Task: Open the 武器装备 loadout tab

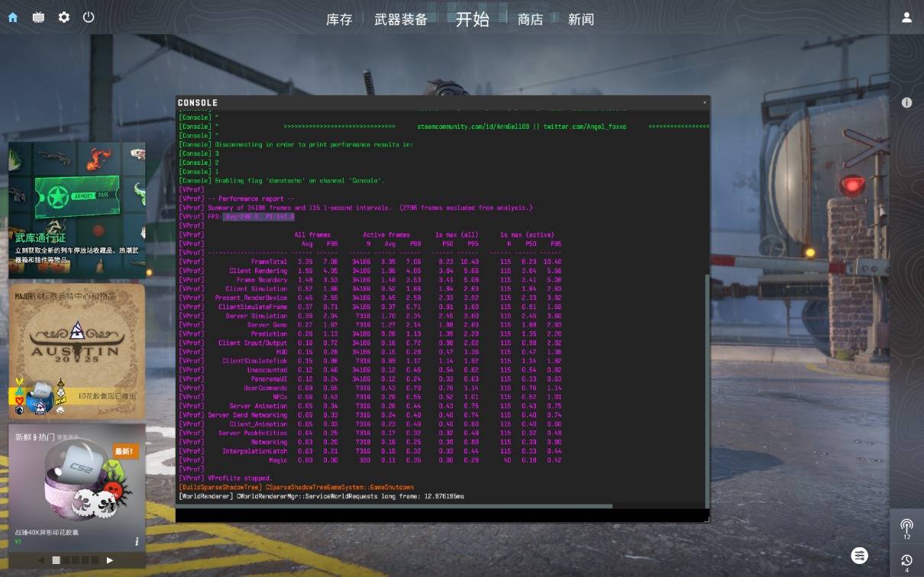Action: pyautogui.click(x=401, y=20)
